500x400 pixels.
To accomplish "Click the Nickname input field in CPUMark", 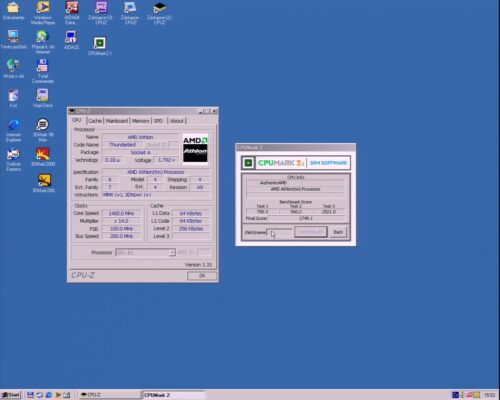I will pos(279,232).
